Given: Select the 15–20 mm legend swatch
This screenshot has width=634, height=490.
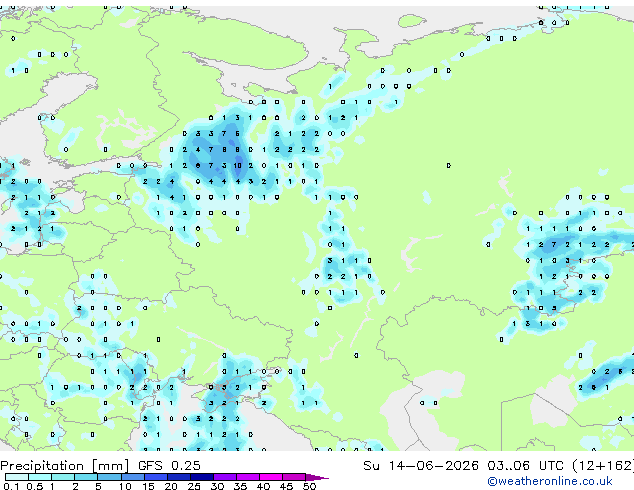Looking at the screenshot, I should coord(156,477).
